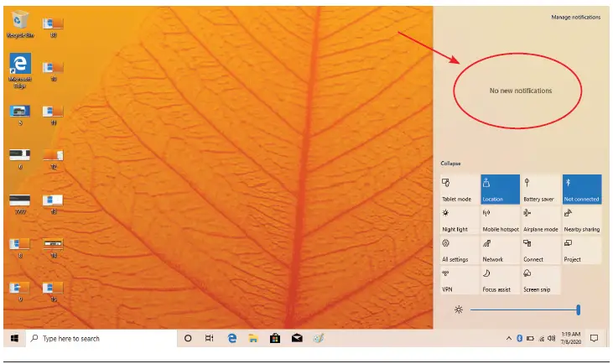Select desktop file labeled 10
Image resolution: width=613 pixels, height=364 pixels.
point(53,71)
